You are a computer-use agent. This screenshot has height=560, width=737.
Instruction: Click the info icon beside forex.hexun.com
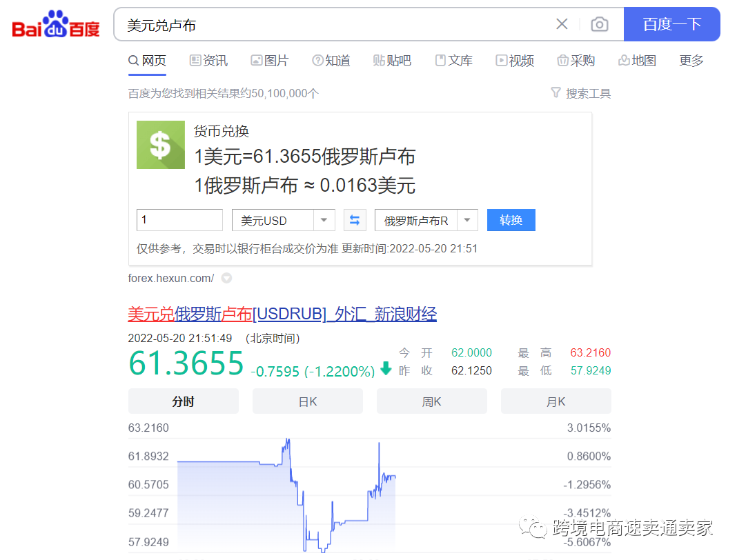(x=228, y=279)
